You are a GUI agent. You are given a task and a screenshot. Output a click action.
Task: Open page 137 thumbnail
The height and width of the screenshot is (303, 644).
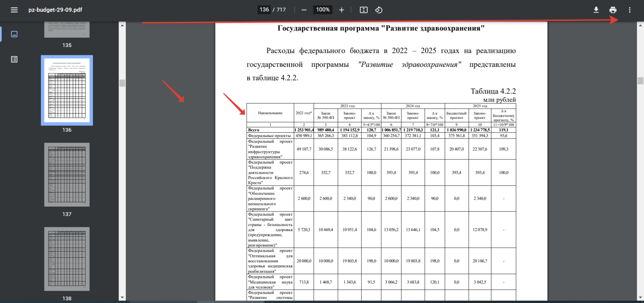(x=67, y=174)
